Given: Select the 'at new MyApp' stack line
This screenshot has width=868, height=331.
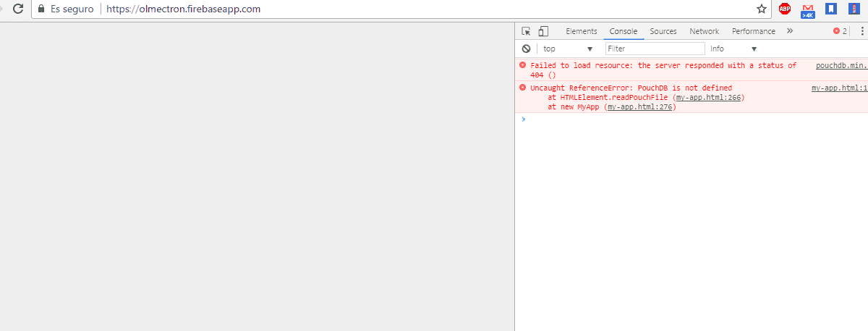Looking at the screenshot, I should coord(612,106).
